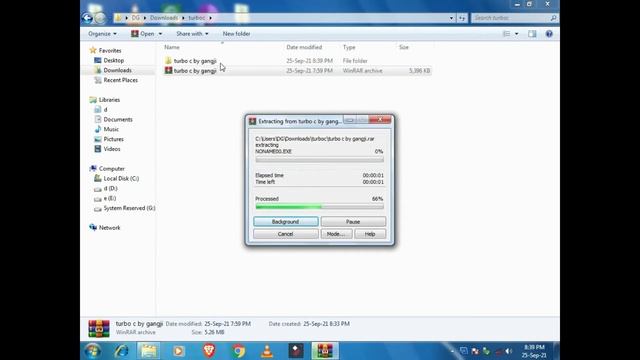Open the e (E:) drive
Image resolution: width=640 pixels, height=360 pixels.
point(110,198)
